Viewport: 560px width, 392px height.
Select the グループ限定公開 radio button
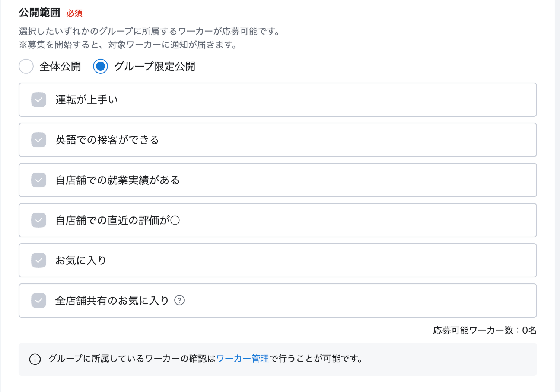(x=101, y=67)
